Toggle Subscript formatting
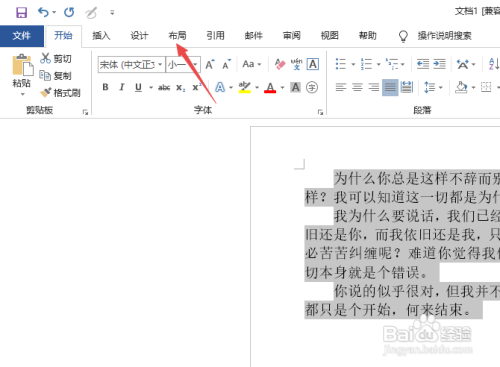 tap(180, 88)
